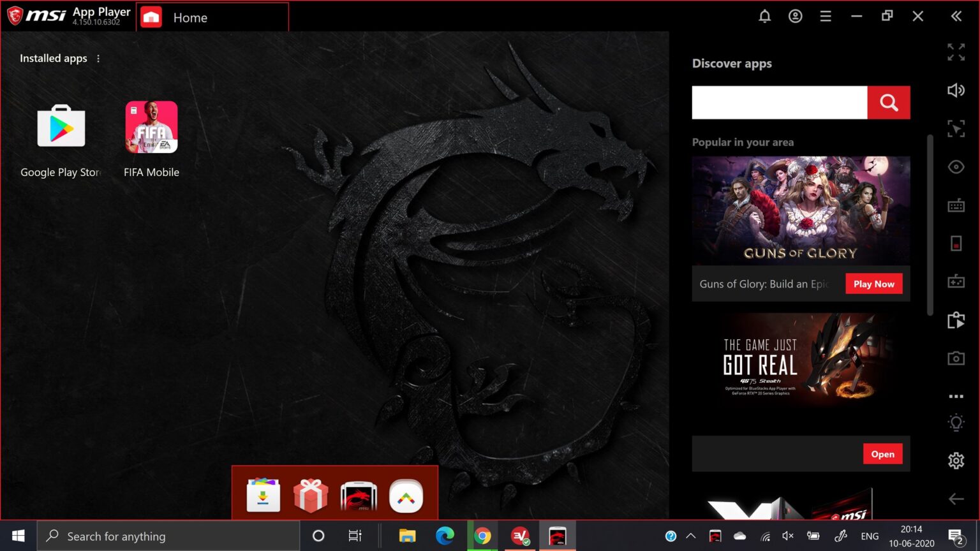
Task: Open Installed apps three-dot options
Action: pyautogui.click(x=98, y=59)
